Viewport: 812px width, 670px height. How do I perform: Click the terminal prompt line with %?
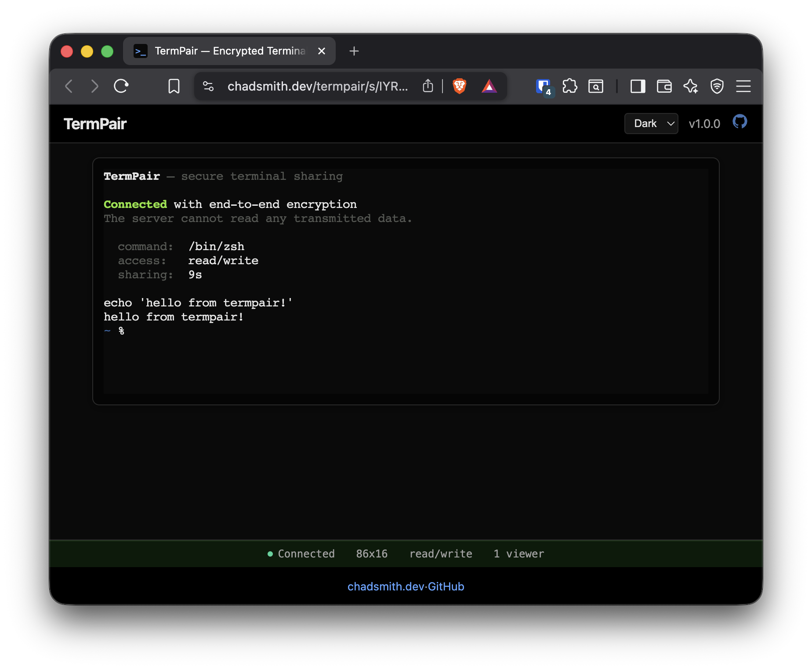[114, 331]
